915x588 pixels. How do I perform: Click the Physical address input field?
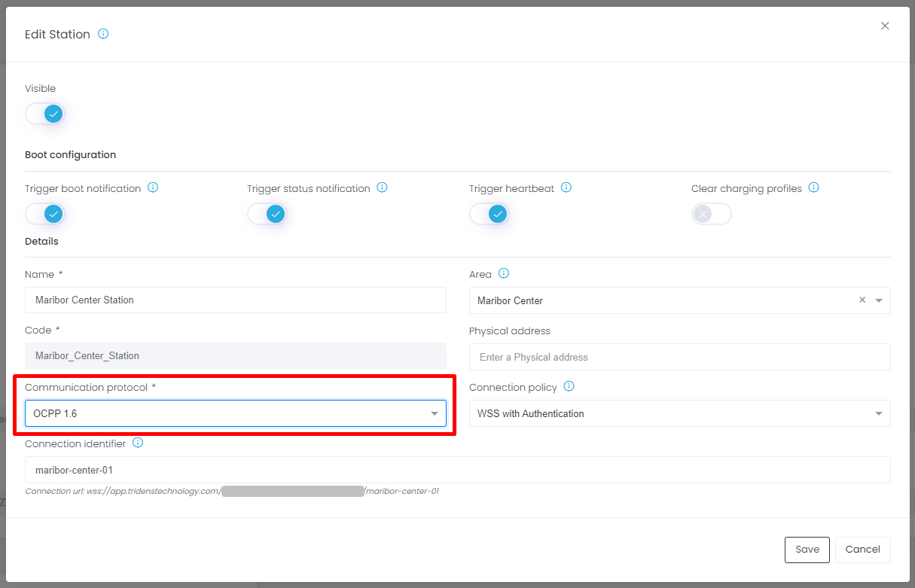click(679, 357)
